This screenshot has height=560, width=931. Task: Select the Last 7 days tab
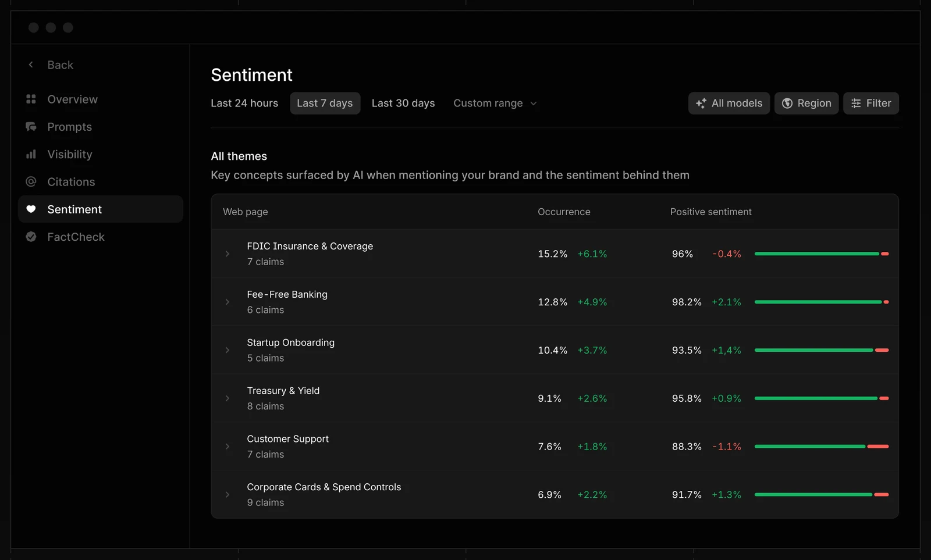[x=325, y=103]
